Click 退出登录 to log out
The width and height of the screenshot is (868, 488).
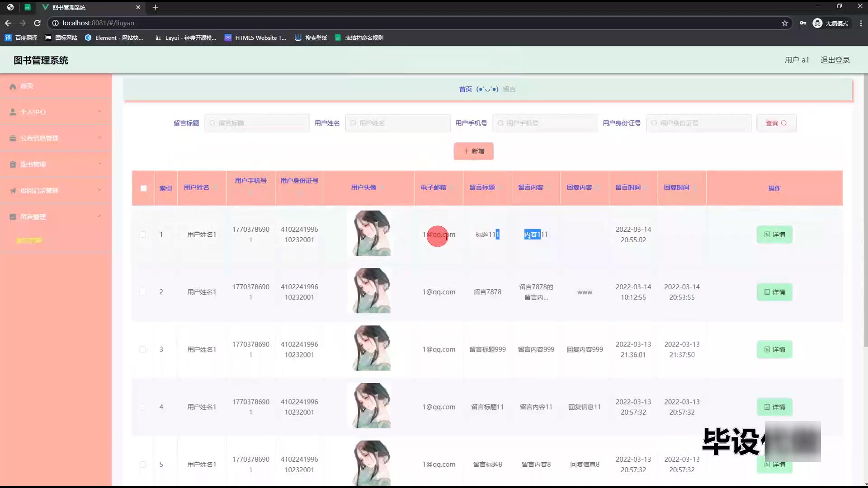pyautogui.click(x=835, y=60)
